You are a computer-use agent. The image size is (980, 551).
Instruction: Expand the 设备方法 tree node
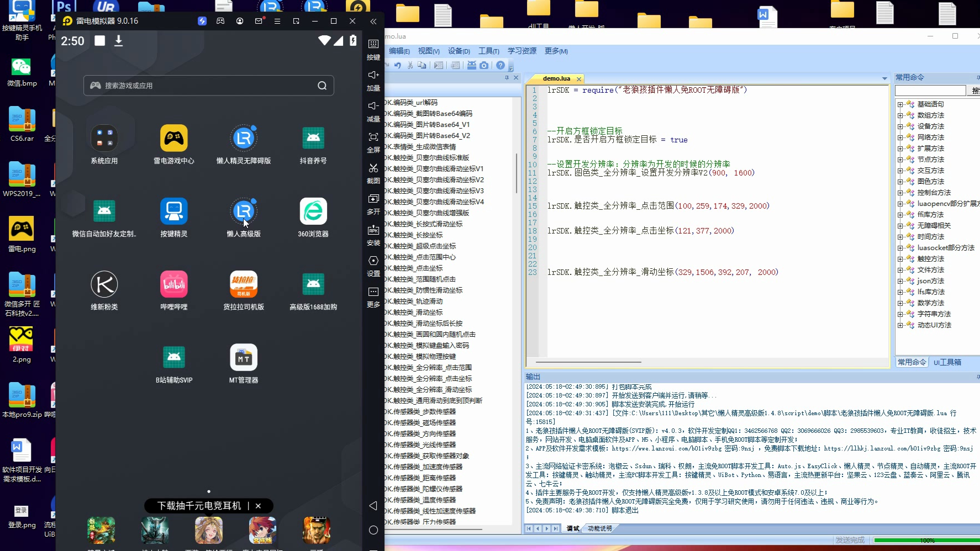click(900, 126)
